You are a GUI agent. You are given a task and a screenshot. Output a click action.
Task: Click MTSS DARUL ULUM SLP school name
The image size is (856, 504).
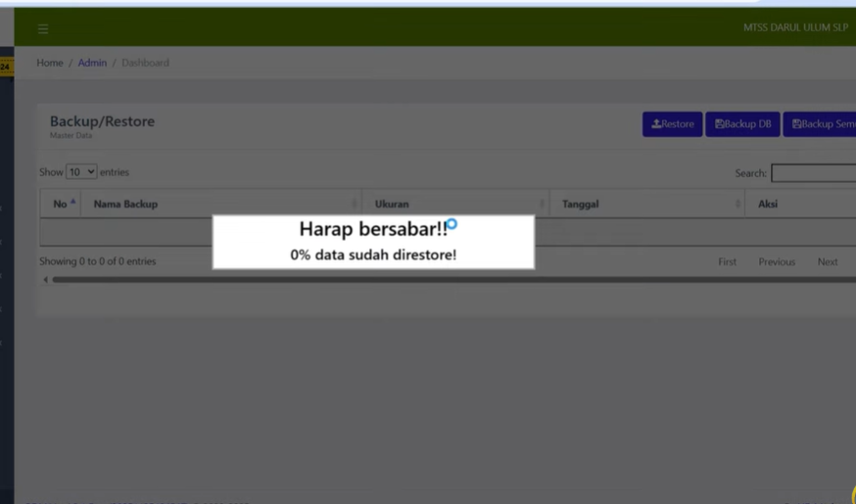(x=796, y=27)
